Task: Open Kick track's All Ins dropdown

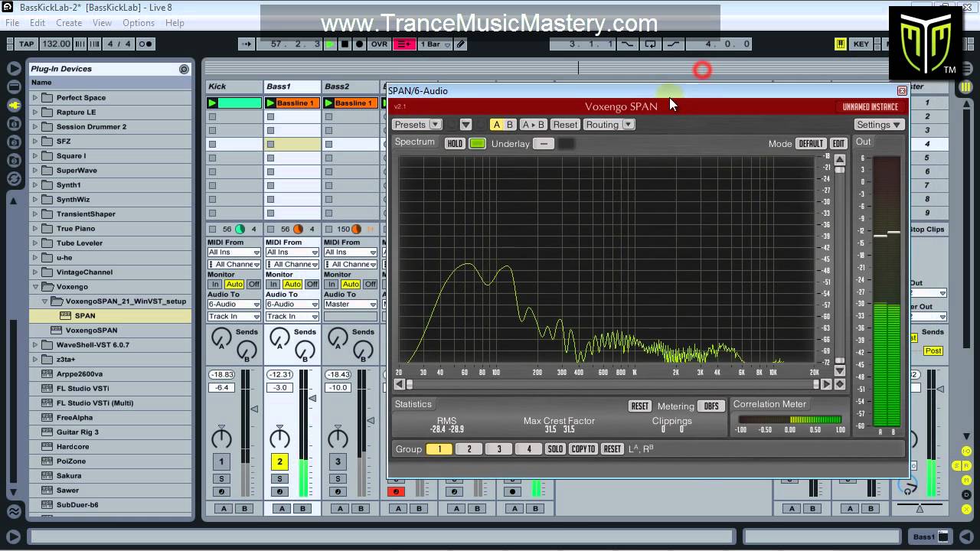Action: [x=234, y=253]
